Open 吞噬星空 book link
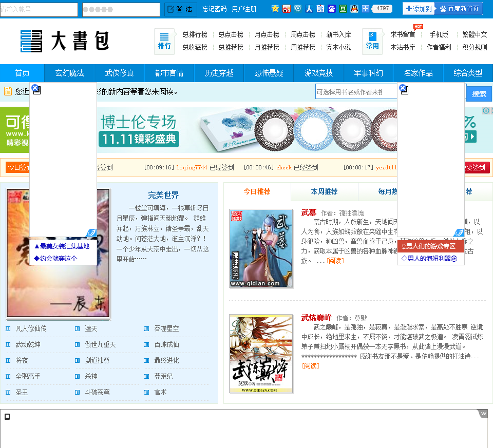Viewport: 493px width, 448px height. pyautogui.click(x=166, y=328)
